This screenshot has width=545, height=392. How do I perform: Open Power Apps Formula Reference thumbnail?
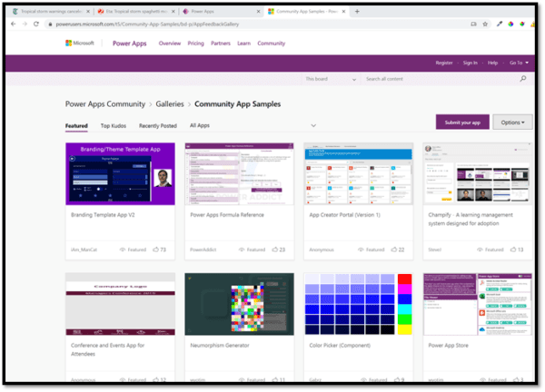pos(239,173)
